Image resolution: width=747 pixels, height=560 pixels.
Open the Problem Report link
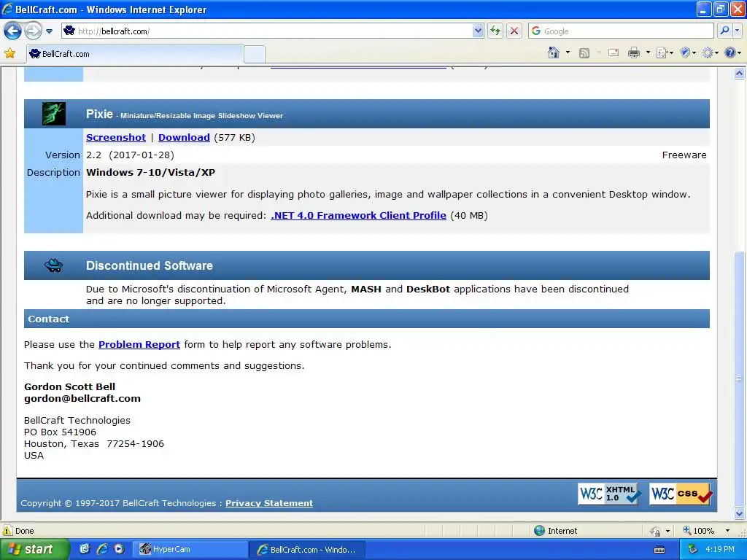coord(139,345)
